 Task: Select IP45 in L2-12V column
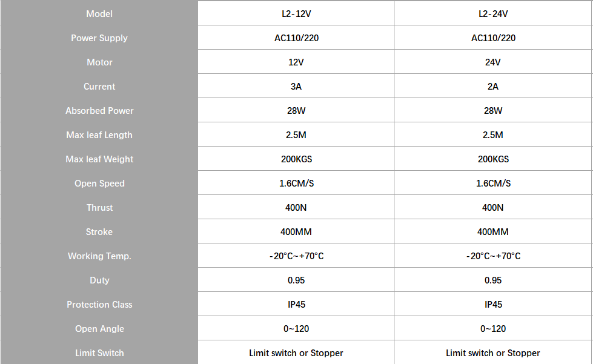(x=296, y=304)
